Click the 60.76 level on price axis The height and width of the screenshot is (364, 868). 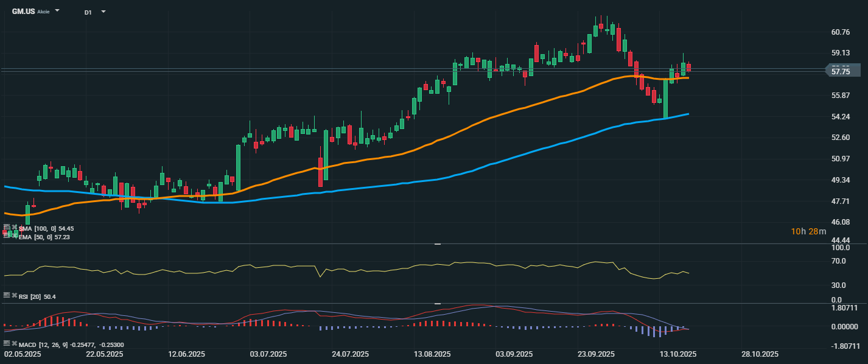[x=840, y=32]
